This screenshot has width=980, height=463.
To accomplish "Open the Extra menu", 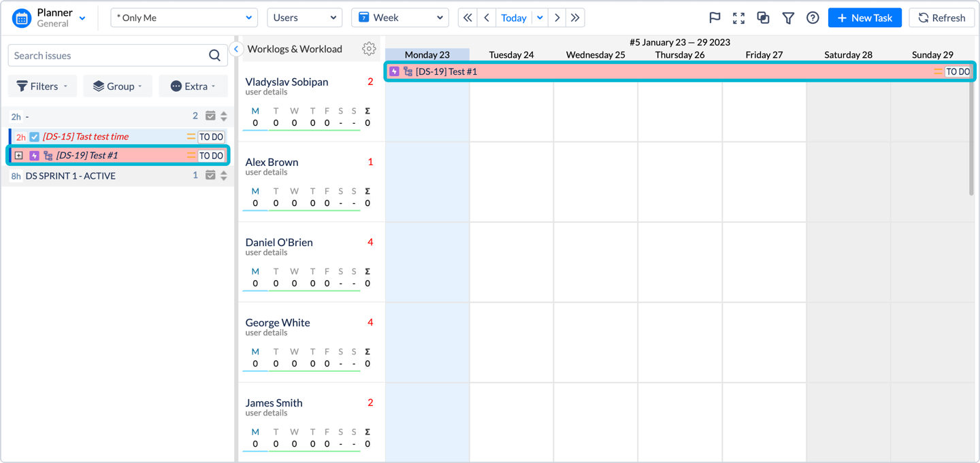I will tap(193, 86).
